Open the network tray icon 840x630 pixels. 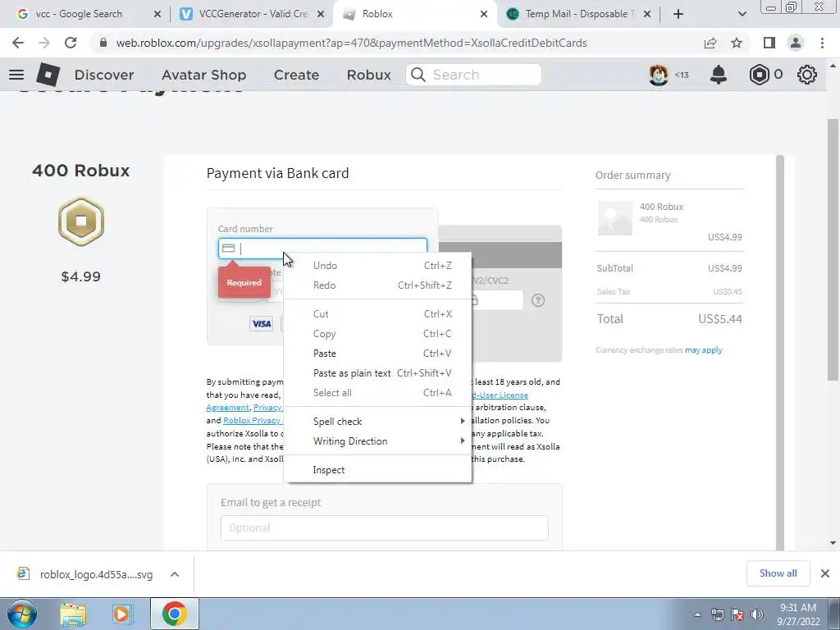pos(717,614)
